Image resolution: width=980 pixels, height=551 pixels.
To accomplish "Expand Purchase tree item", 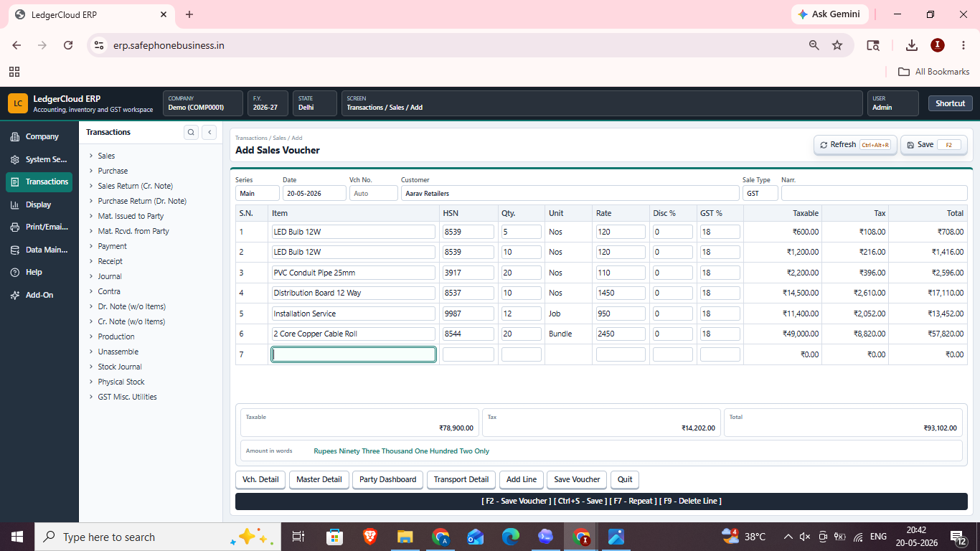I will (x=91, y=171).
